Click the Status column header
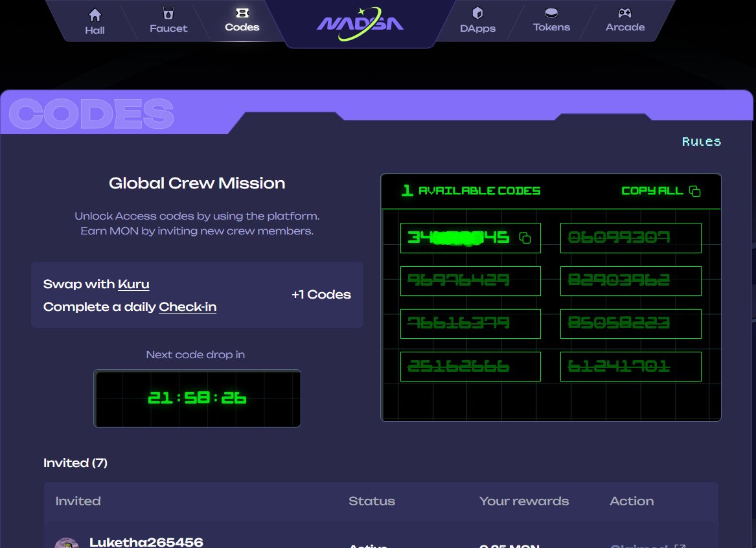Screen dimensions: 756x548 (372, 501)
